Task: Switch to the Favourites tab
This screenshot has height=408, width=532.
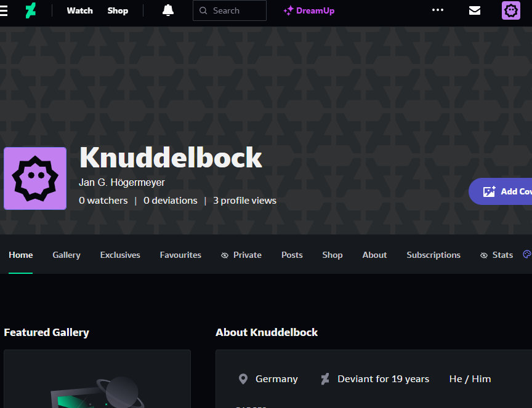Action: point(180,255)
